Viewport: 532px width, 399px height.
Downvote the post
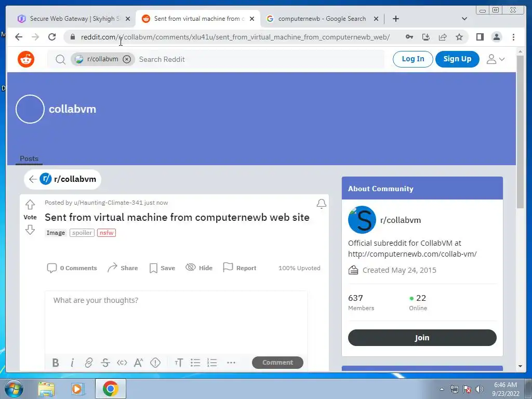tap(30, 230)
